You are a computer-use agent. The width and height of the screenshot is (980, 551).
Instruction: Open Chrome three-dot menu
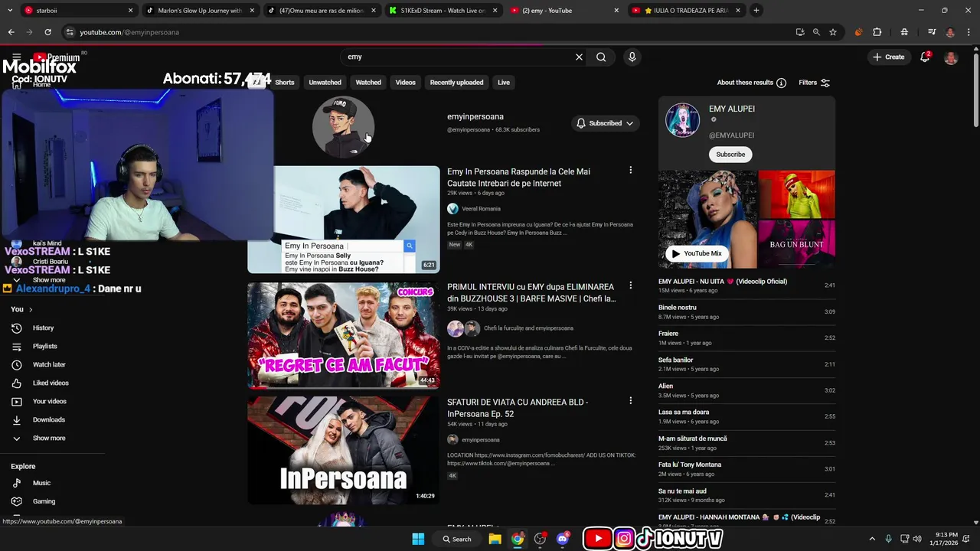(968, 32)
